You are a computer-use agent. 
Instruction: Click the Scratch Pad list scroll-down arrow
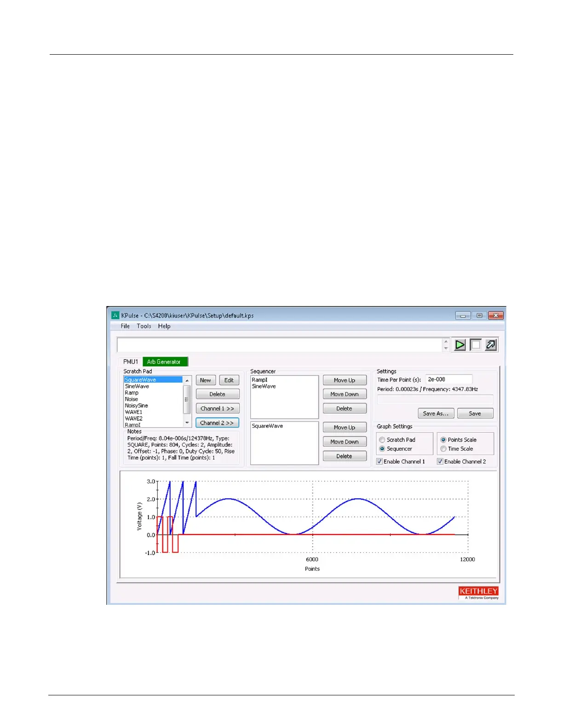(187, 422)
